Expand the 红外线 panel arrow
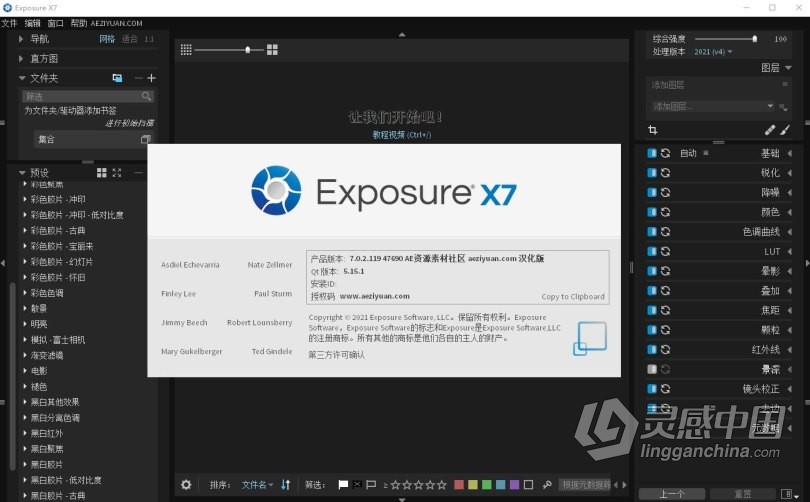The height and width of the screenshot is (502, 810). [x=789, y=349]
